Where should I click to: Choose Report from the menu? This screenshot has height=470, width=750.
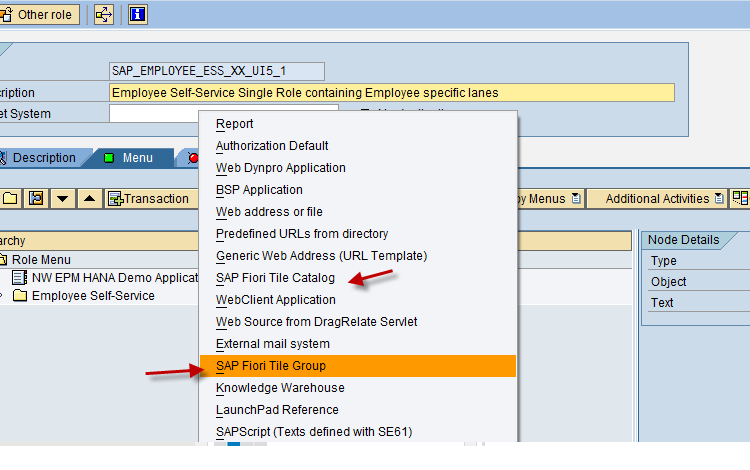click(x=358, y=124)
